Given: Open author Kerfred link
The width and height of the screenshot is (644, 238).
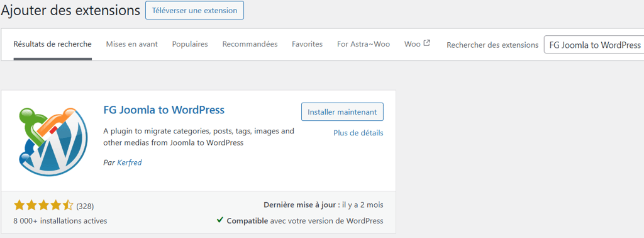Looking at the screenshot, I should coord(130,162).
